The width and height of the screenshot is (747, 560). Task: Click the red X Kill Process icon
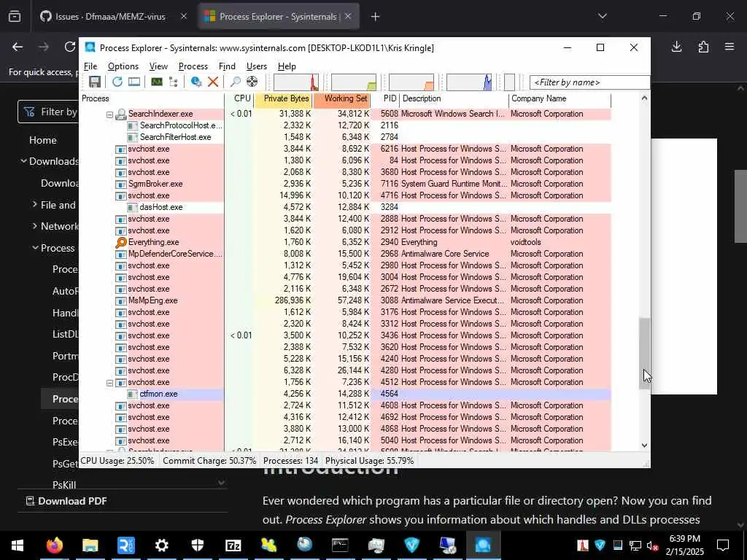pyautogui.click(x=213, y=82)
